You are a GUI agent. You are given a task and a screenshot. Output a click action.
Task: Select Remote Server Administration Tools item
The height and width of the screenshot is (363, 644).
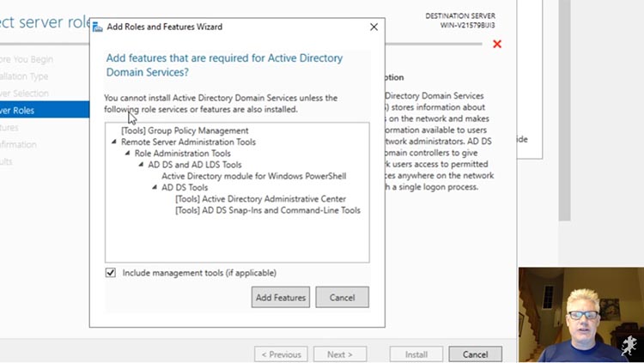point(188,142)
